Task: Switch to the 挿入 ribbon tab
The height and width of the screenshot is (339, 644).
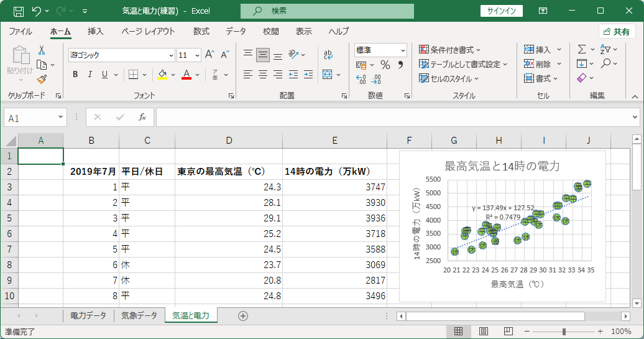Action: pyautogui.click(x=95, y=32)
